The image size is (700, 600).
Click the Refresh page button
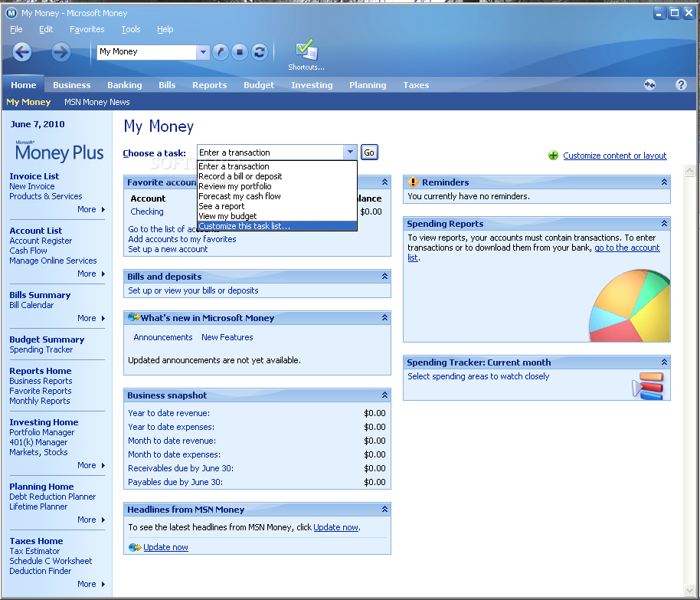point(260,52)
